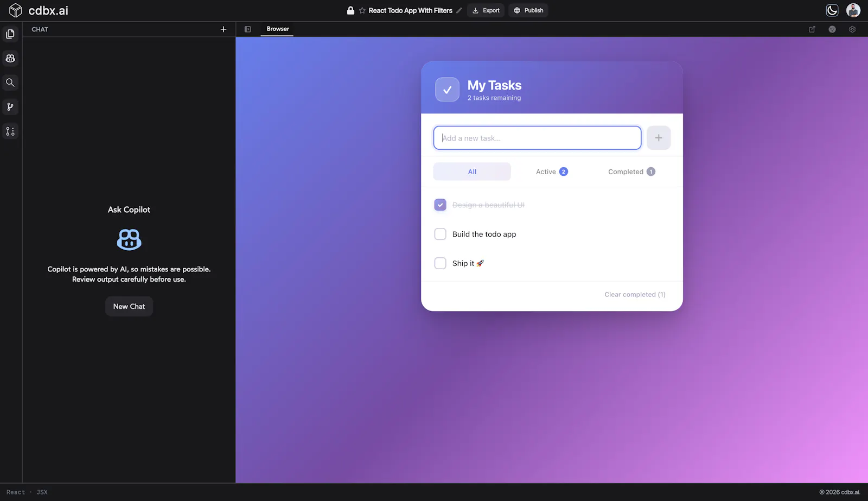This screenshot has width=868, height=501.
Task: Select the Completed filter tab
Action: pos(631,172)
